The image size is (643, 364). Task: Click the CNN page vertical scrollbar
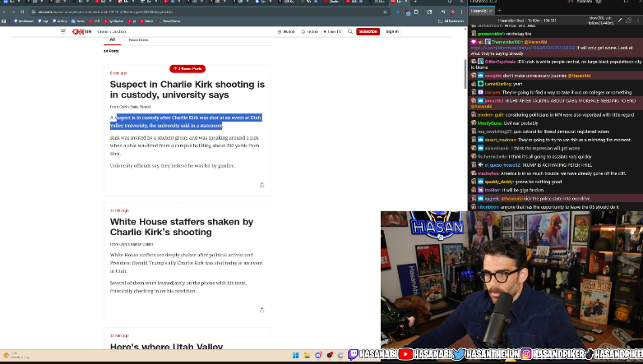pos(465,74)
